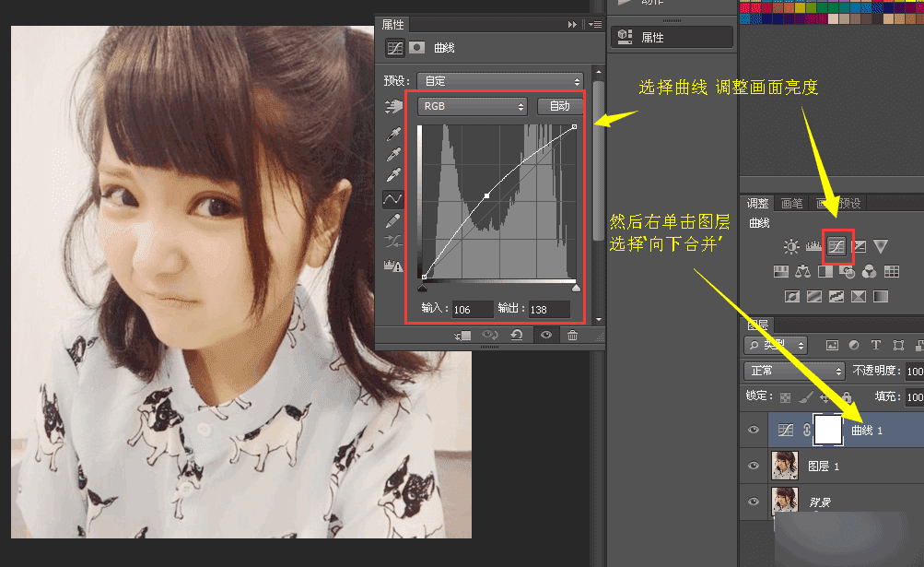This screenshot has height=567, width=924.
Task: Toggle adjustment layer filter in Layers panel
Action: 854,345
